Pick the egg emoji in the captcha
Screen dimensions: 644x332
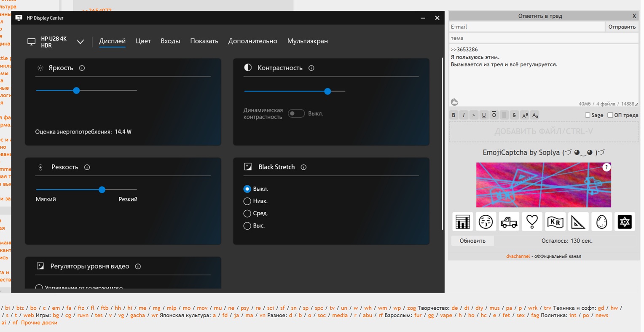(601, 222)
